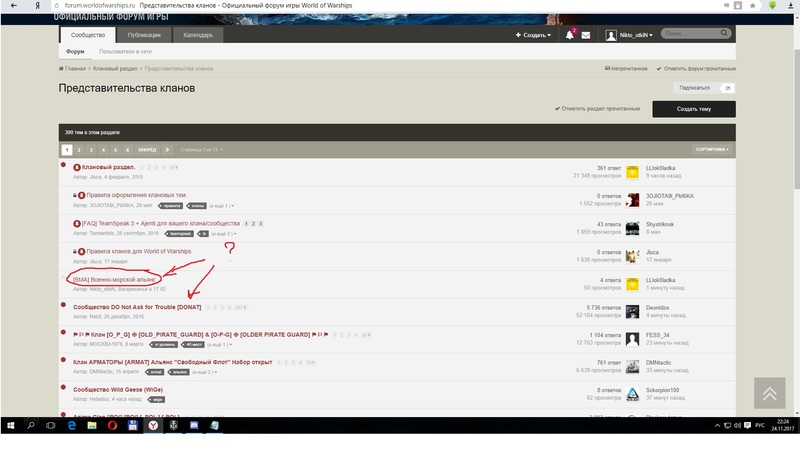Viewport: 800px width, 450px height.
Task: Open Deonidze avatar thumbnail
Action: [x=632, y=311]
